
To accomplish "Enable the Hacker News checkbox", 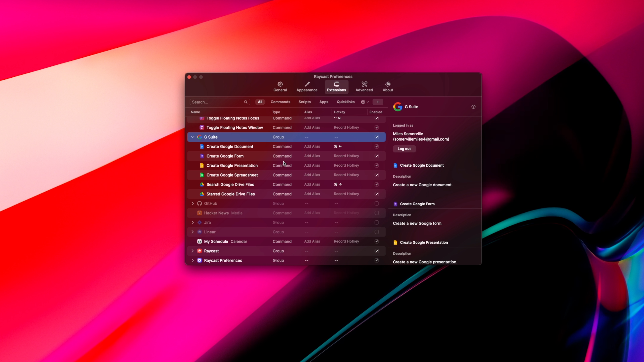I will point(377,213).
